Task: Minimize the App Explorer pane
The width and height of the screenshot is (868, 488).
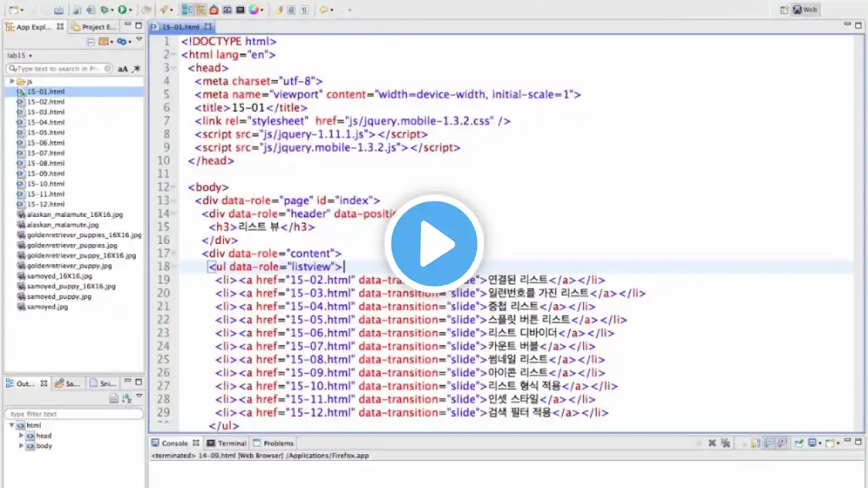Action: (127, 25)
